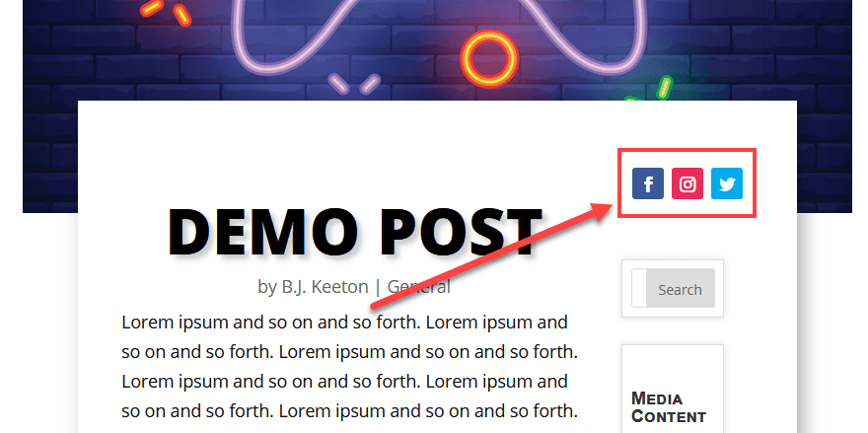
Task: Click the pipe separator in the post meta
Action: pos(378,287)
